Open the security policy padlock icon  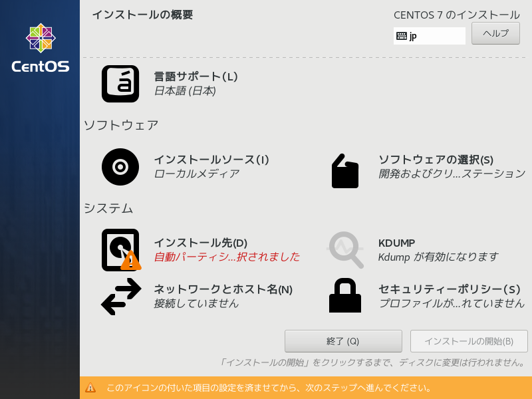click(345, 295)
